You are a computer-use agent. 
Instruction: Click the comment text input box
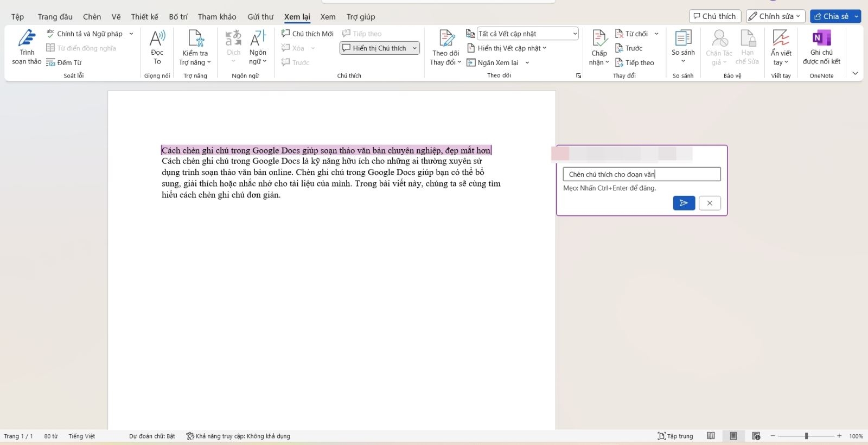[x=642, y=174]
